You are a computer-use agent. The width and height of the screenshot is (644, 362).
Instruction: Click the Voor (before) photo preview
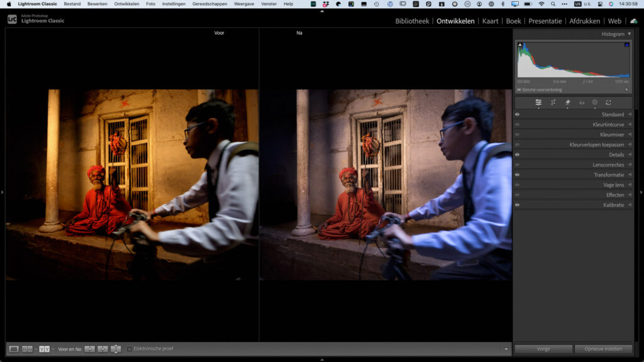[132, 185]
